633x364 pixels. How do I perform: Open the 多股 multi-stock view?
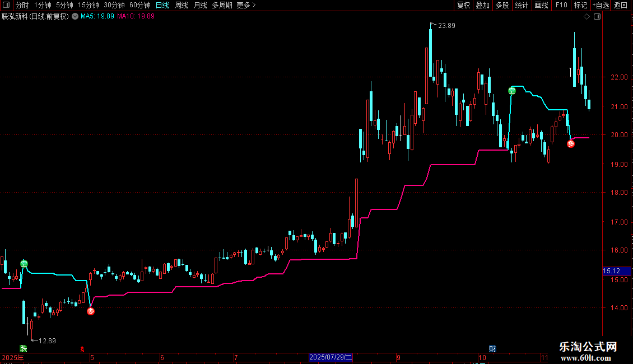[x=502, y=5]
